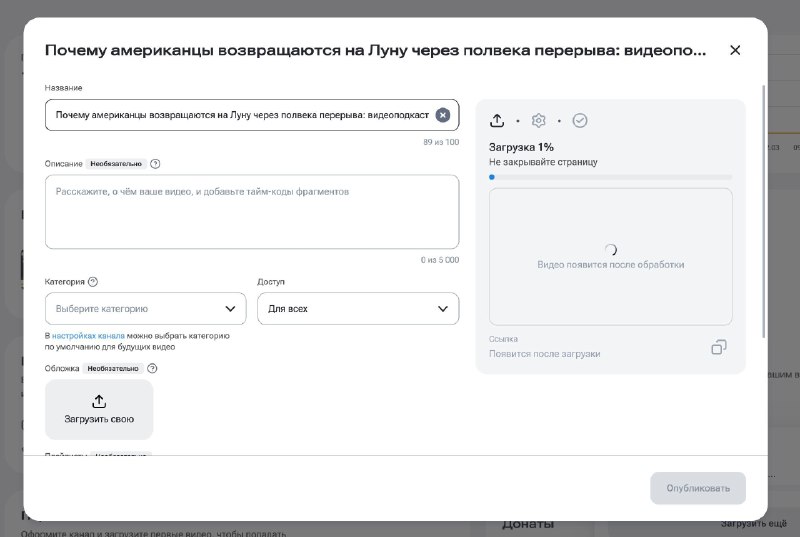Click the processing gear step icon
The image size is (800, 537).
pos(538,120)
